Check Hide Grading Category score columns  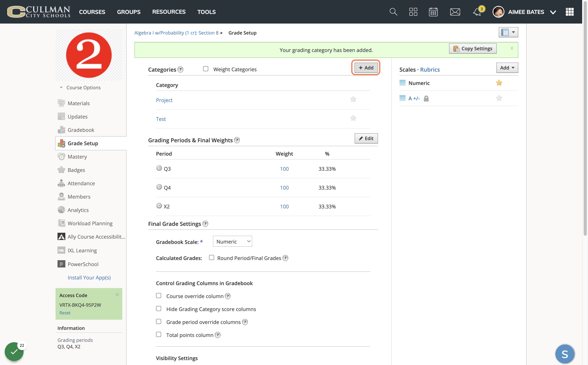tap(159, 309)
